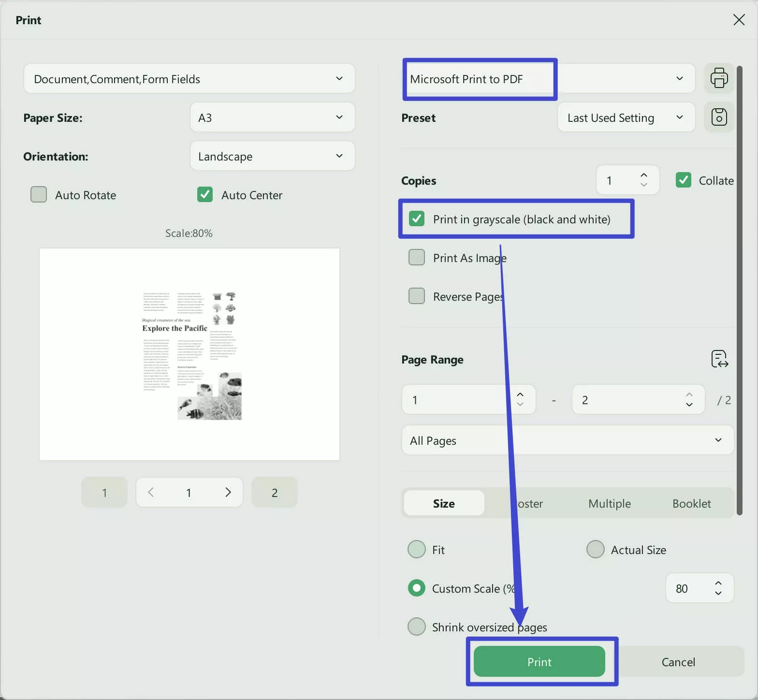This screenshot has width=758, height=700.
Task: Decrease the Custom Scale value
Action: click(x=718, y=593)
